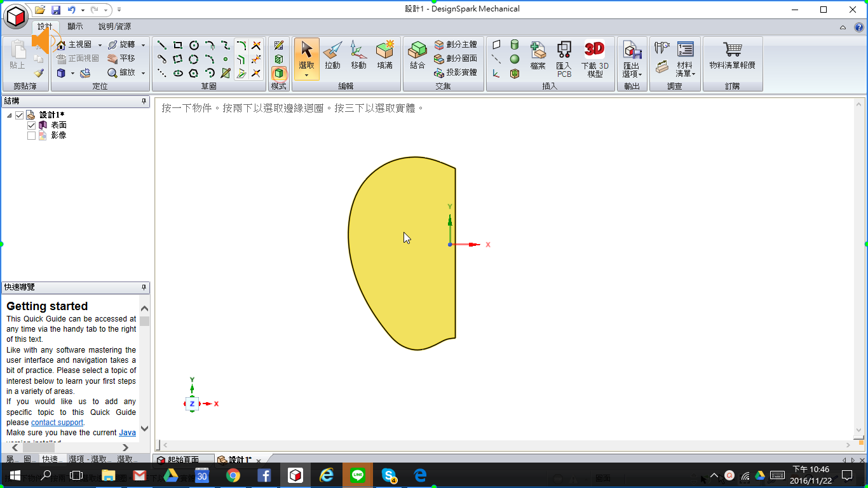
Task: Click the Quick Guide scrollbar down arrow
Action: pyautogui.click(x=144, y=428)
